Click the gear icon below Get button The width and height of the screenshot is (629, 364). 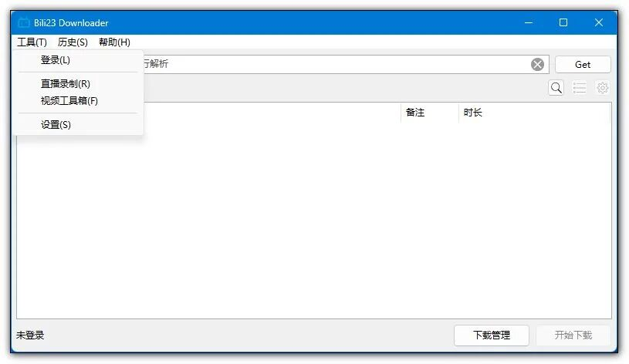tap(602, 88)
